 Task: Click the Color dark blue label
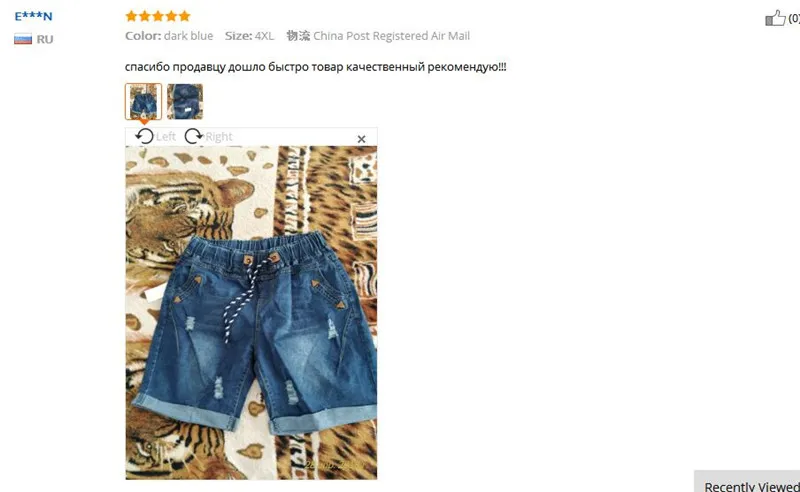tap(169, 36)
